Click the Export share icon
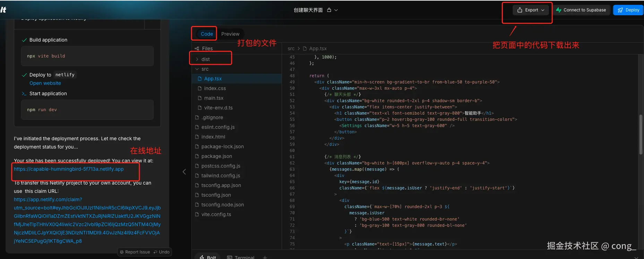The height and width of the screenshot is (259, 644). pos(520,10)
